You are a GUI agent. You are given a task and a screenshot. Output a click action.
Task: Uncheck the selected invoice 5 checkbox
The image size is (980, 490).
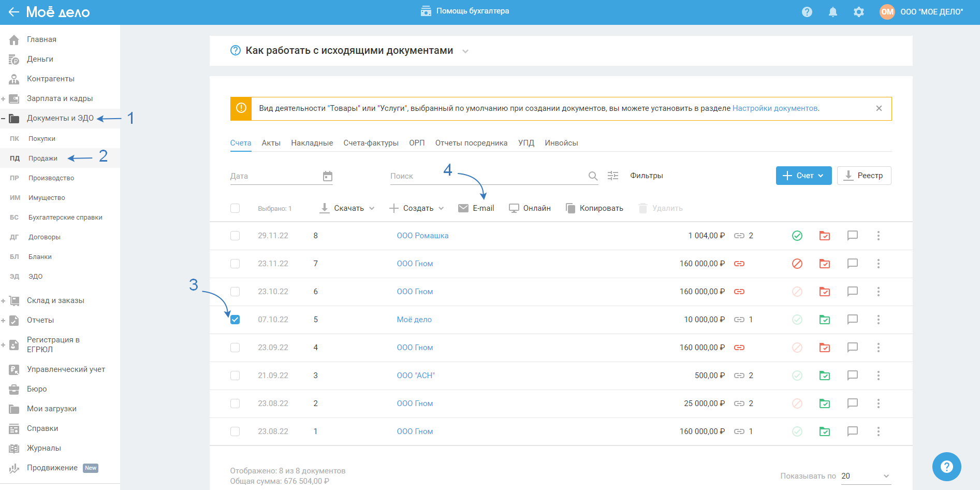point(235,320)
